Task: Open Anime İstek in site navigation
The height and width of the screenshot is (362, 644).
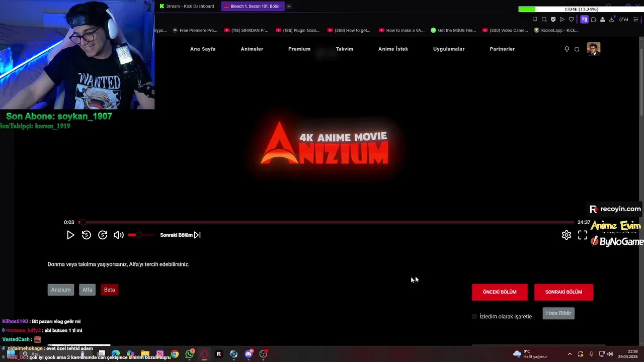Action: (x=393, y=49)
